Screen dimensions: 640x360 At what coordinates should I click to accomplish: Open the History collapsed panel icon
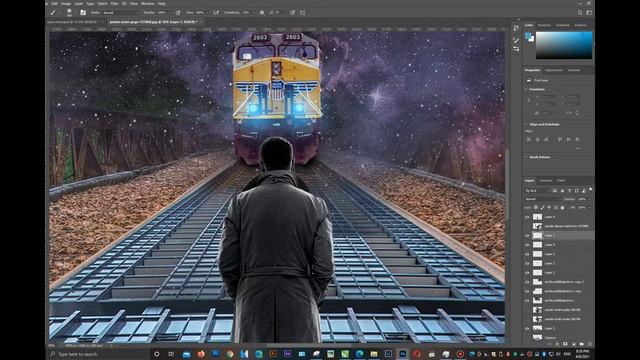tap(516, 28)
